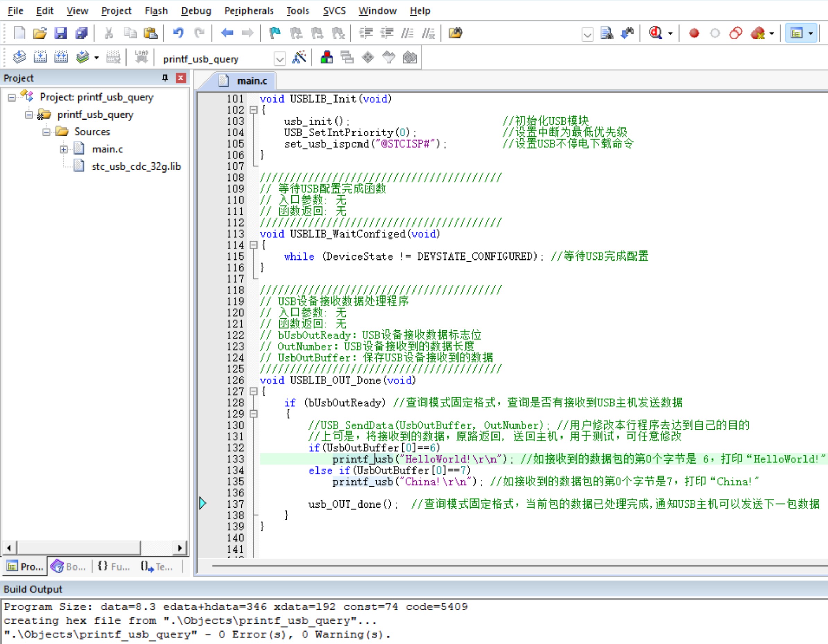Insert a bookmark with the flag icon
This screenshot has height=644, width=828.
click(275, 33)
